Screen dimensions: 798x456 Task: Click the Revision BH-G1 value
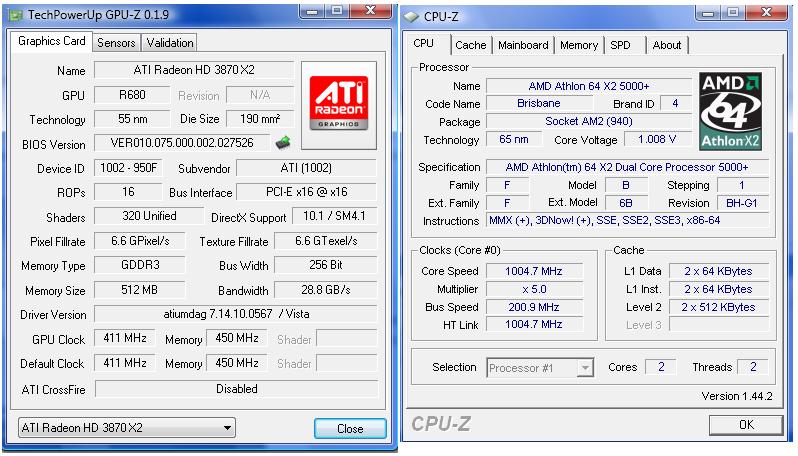(x=742, y=203)
